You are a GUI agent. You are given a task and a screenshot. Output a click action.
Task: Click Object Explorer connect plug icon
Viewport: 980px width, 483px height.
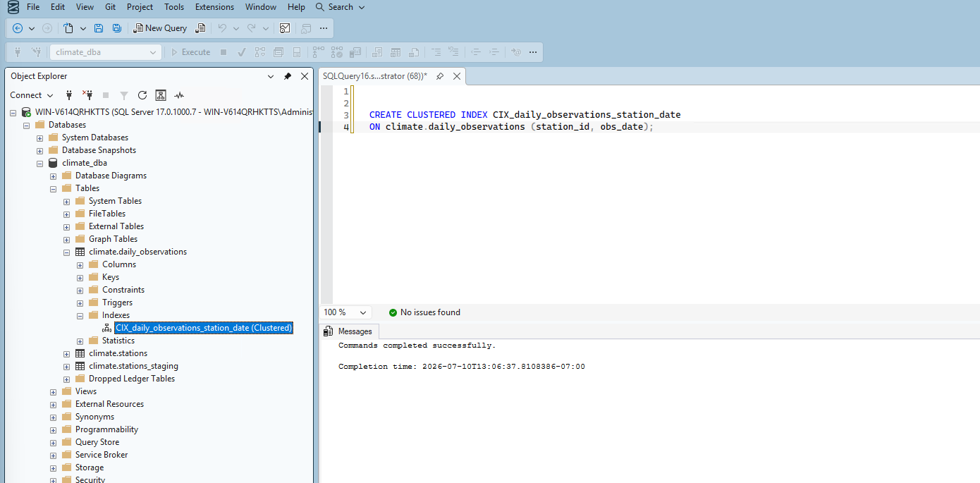point(69,95)
